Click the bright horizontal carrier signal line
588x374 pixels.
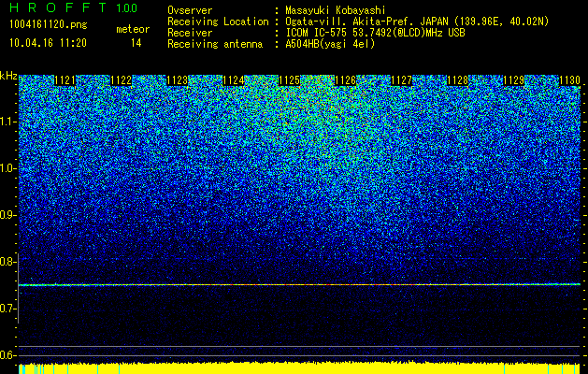click(299, 285)
